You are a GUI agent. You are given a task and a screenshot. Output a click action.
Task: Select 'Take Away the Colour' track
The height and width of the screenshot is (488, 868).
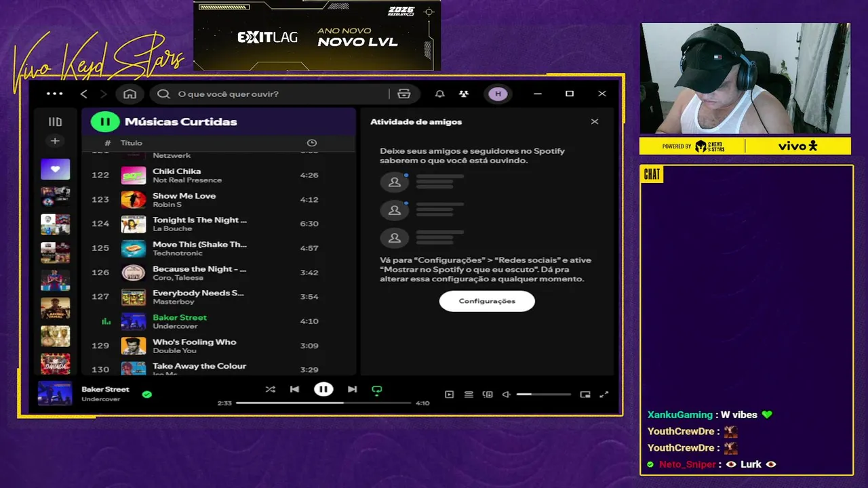tap(199, 366)
